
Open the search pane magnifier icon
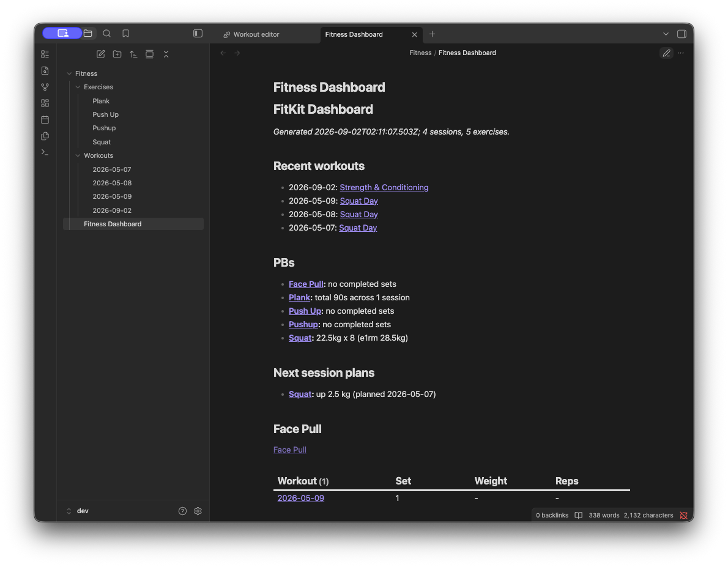pos(107,34)
